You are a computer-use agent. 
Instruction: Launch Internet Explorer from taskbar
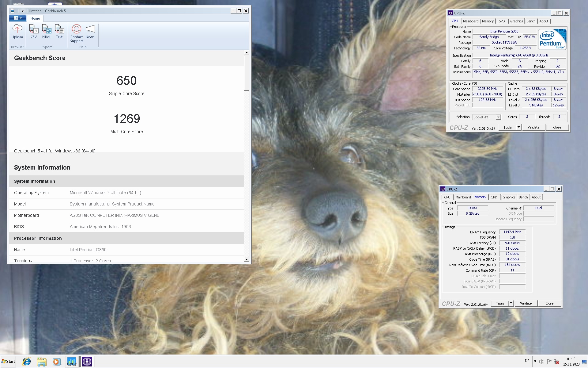tap(27, 362)
